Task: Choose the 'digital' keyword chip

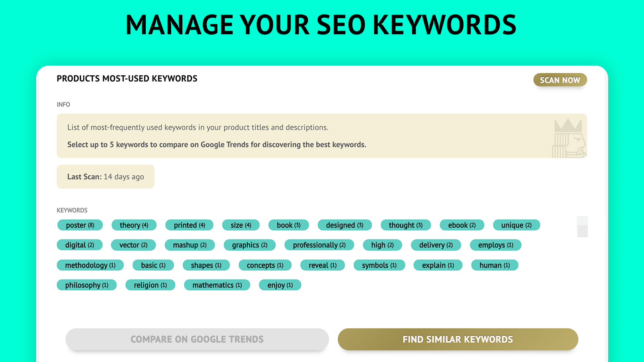Action: tap(79, 245)
